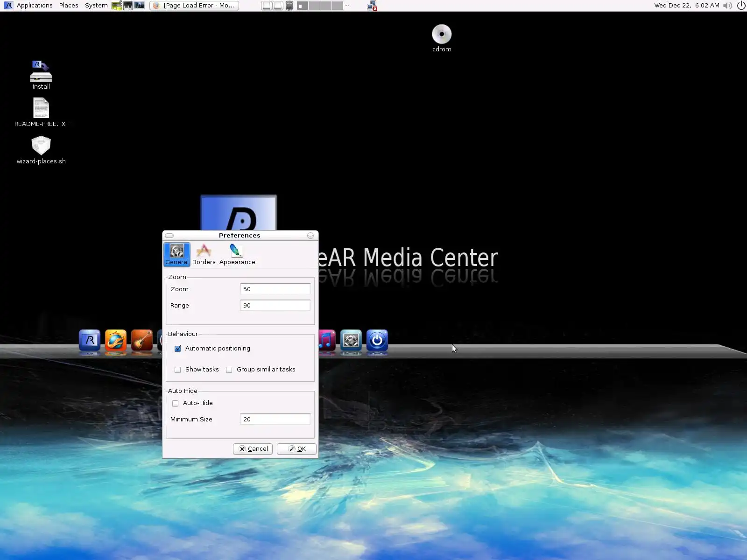Switch to Page Load Error browser window
747x560 pixels.
pos(194,6)
